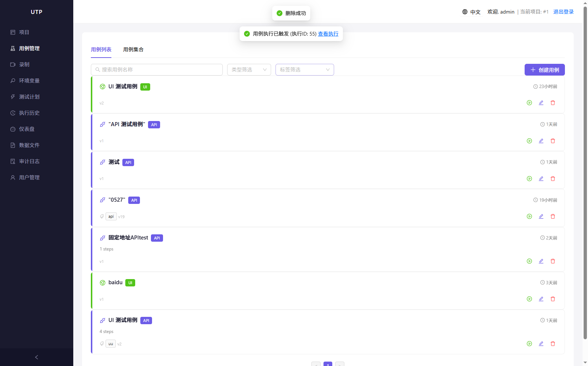
Task: Go to page 1 in the pagination
Action: pyautogui.click(x=328, y=364)
